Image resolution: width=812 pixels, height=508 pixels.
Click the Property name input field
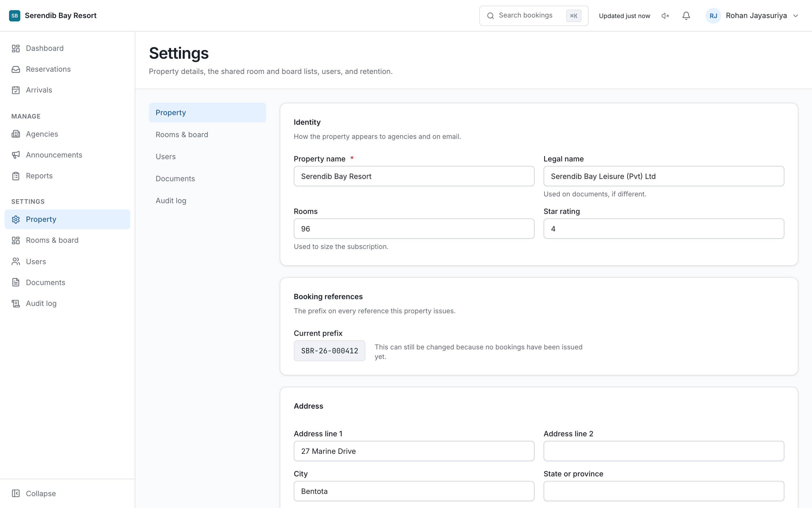(414, 176)
